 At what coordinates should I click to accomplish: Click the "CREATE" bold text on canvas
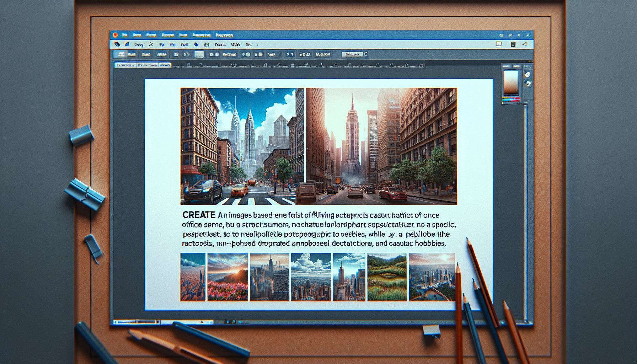(x=199, y=215)
